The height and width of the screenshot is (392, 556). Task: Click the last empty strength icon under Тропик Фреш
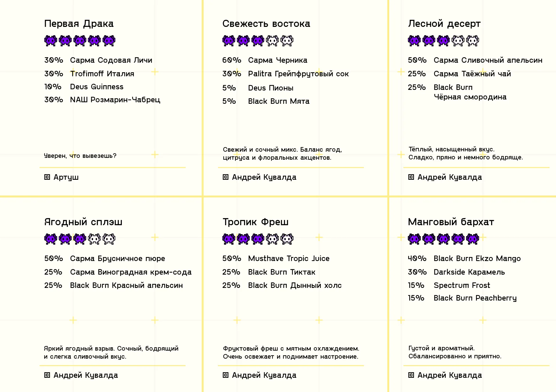(287, 239)
